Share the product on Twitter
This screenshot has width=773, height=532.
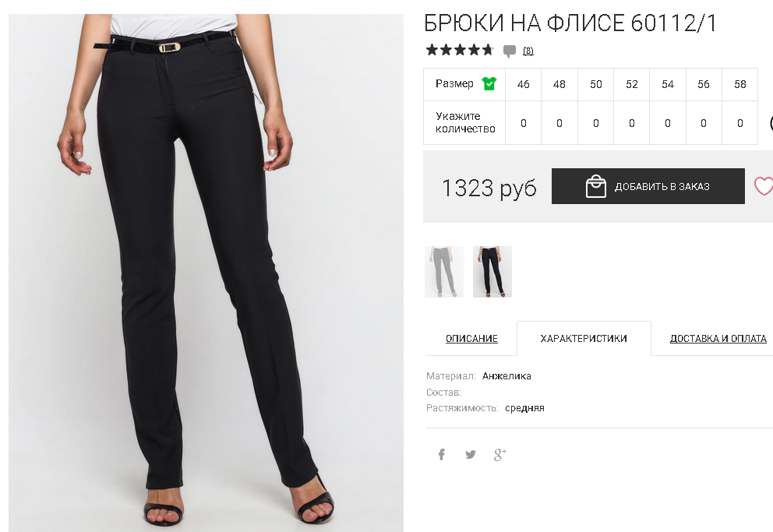point(471,454)
